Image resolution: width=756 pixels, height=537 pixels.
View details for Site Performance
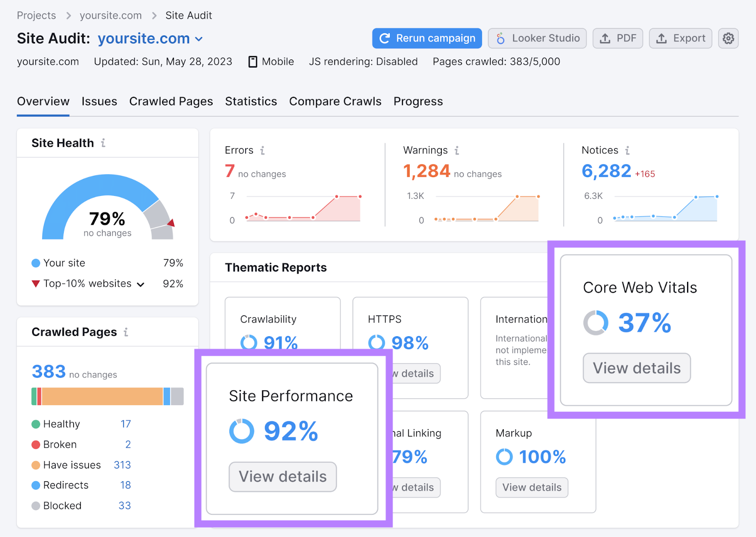point(282,477)
